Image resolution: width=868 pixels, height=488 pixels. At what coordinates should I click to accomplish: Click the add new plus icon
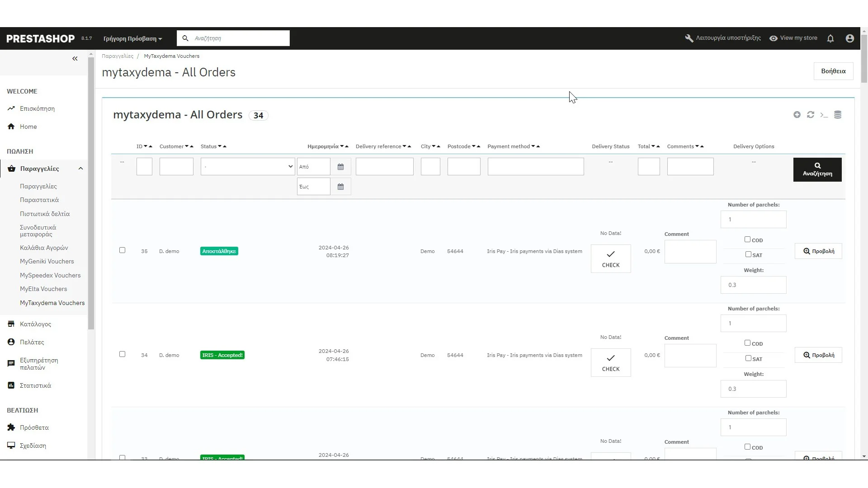click(797, 115)
